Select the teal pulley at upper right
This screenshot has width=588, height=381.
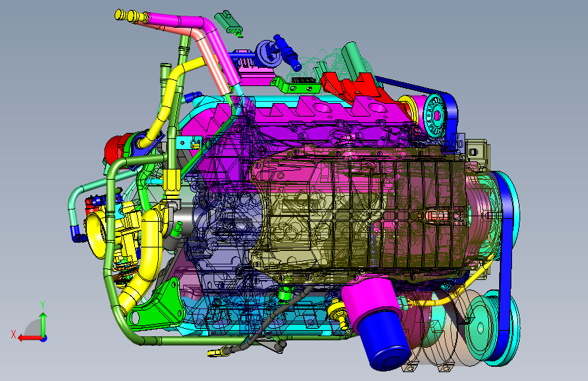click(x=435, y=116)
